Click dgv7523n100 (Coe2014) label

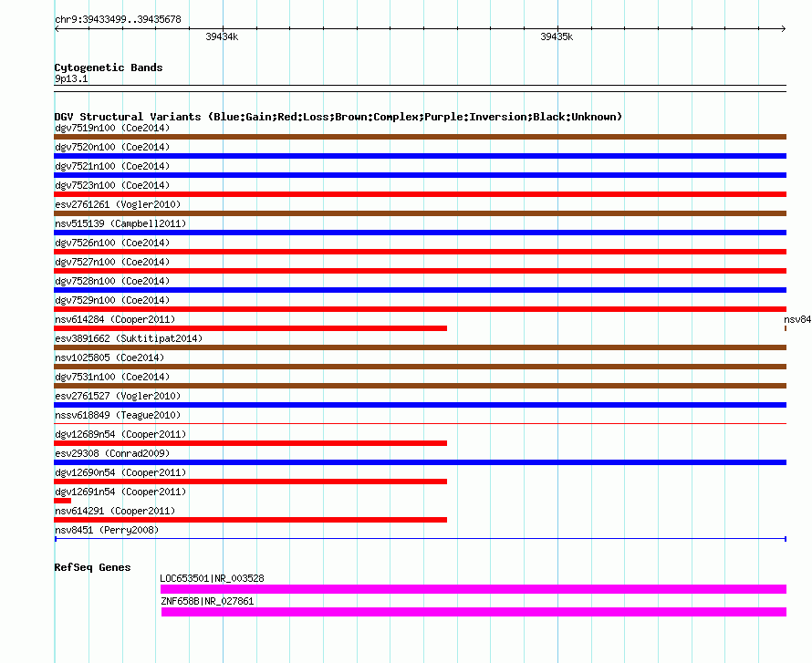112,185
